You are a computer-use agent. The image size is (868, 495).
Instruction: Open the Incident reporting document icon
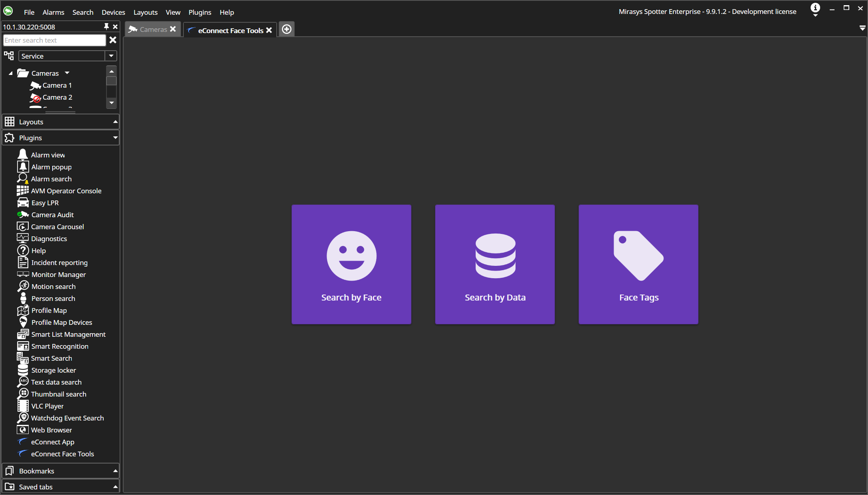pos(23,262)
